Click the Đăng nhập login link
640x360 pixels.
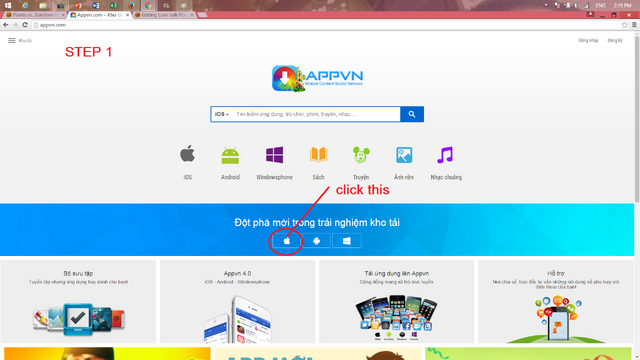coord(588,40)
